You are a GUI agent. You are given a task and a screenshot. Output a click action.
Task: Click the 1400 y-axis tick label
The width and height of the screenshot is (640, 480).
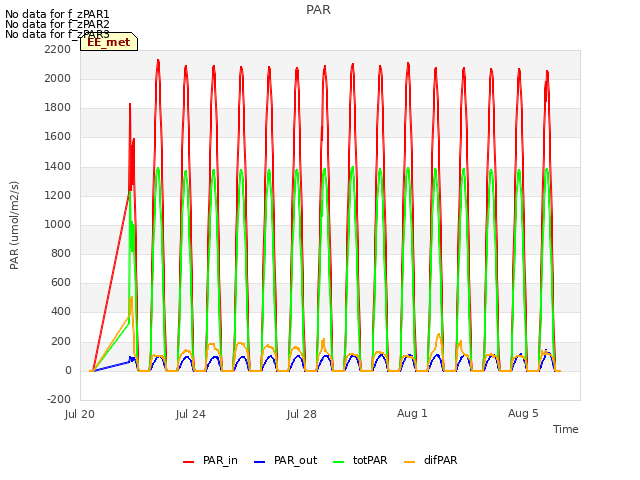click(x=58, y=167)
